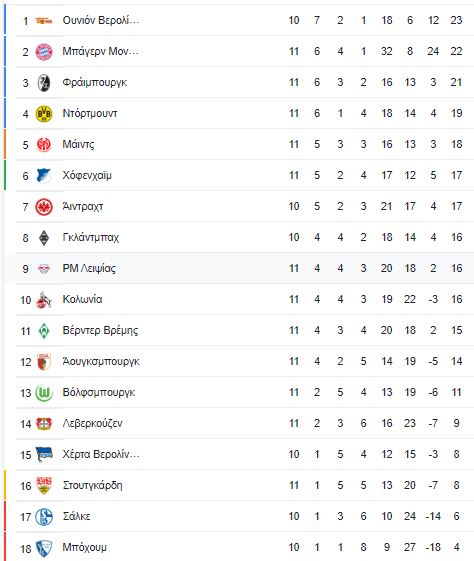Open team name Ντόρτμουντ
Screen dimensions: 474x561
click(90, 113)
